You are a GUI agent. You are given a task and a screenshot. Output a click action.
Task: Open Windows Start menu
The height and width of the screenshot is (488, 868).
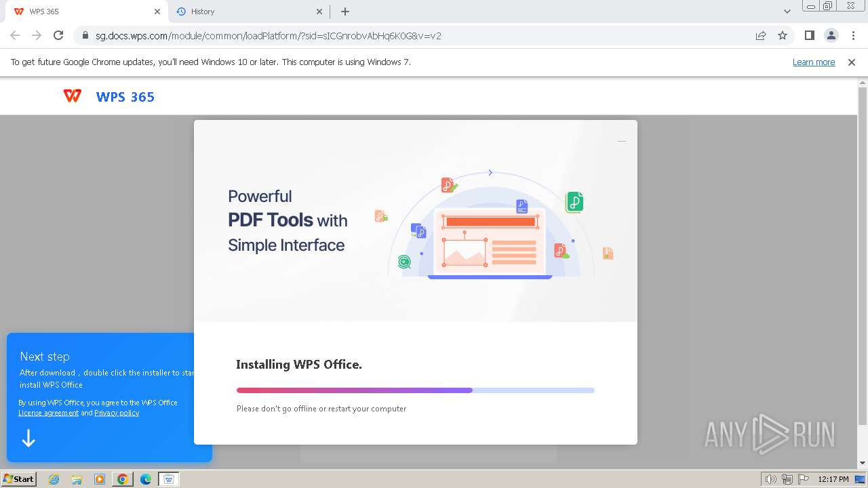[x=18, y=479]
